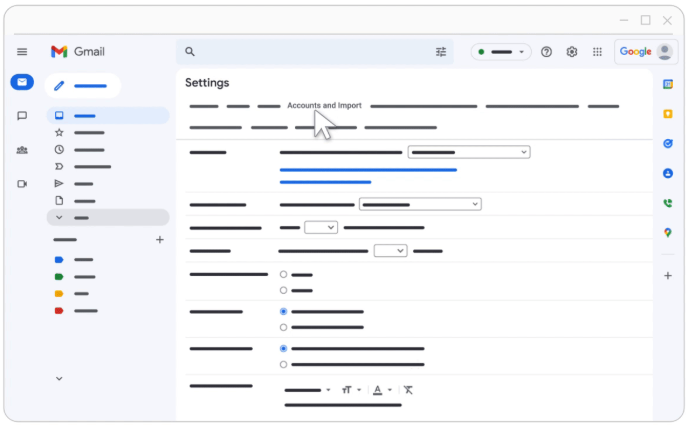Image resolution: width=692 pixels, height=427 pixels.
Task: Click the Compose pencil button
Action: [83, 86]
